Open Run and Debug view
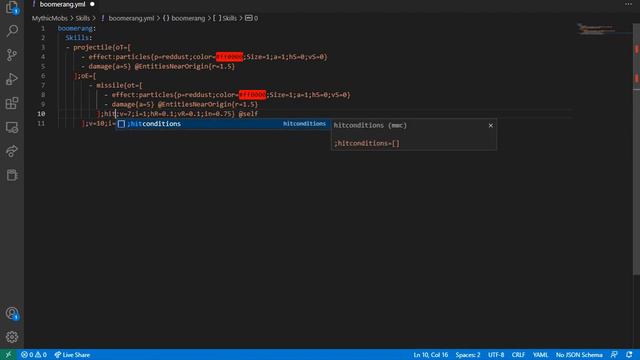Screen dimensions: 640x360 pos(12,79)
